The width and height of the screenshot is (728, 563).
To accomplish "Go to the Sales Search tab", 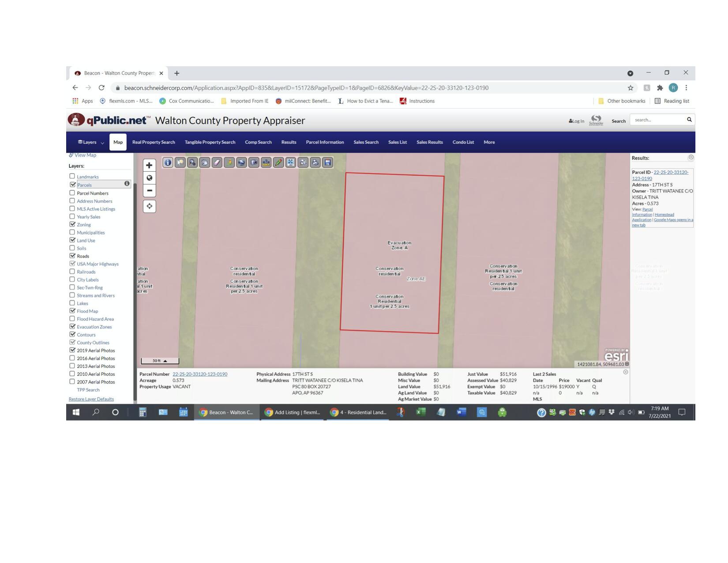I will [366, 142].
